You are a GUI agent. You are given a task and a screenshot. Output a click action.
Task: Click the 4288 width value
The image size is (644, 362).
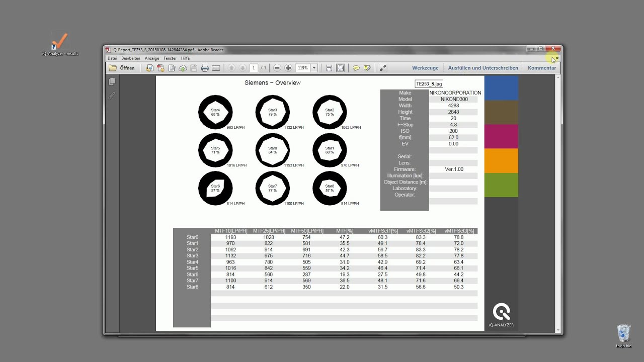[453, 106]
